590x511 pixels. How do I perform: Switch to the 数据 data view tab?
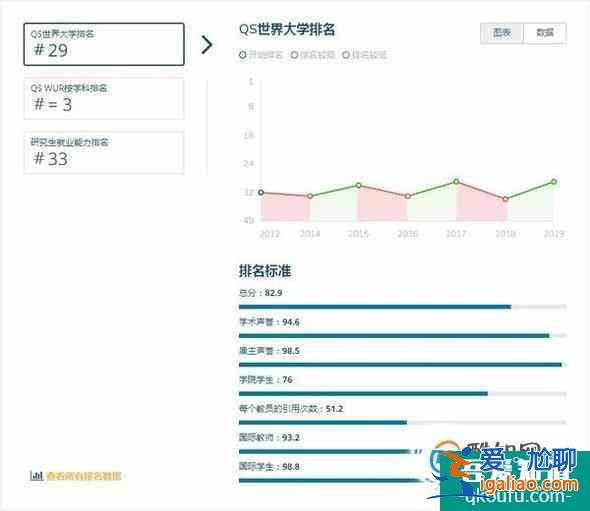[x=545, y=33]
